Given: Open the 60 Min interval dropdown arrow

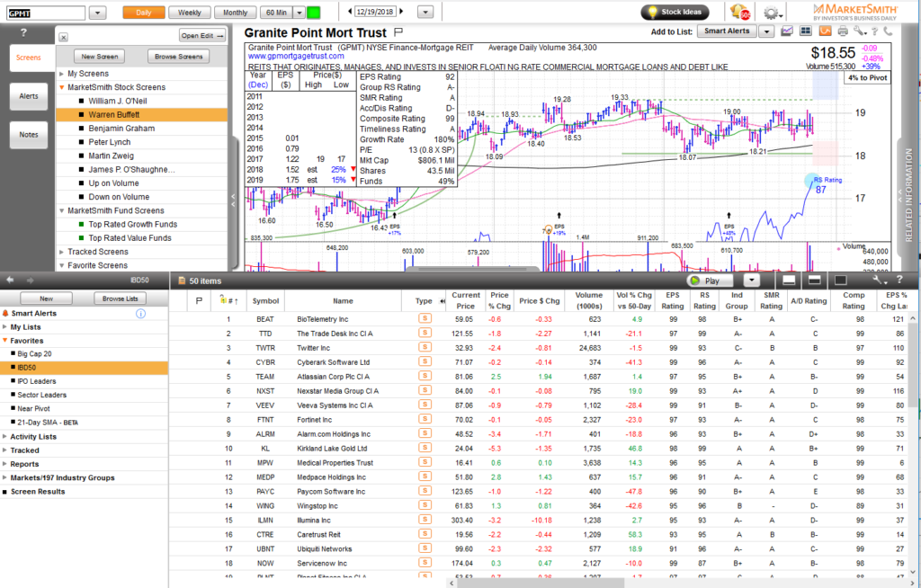Looking at the screenshot, I should tap(299, 13).
